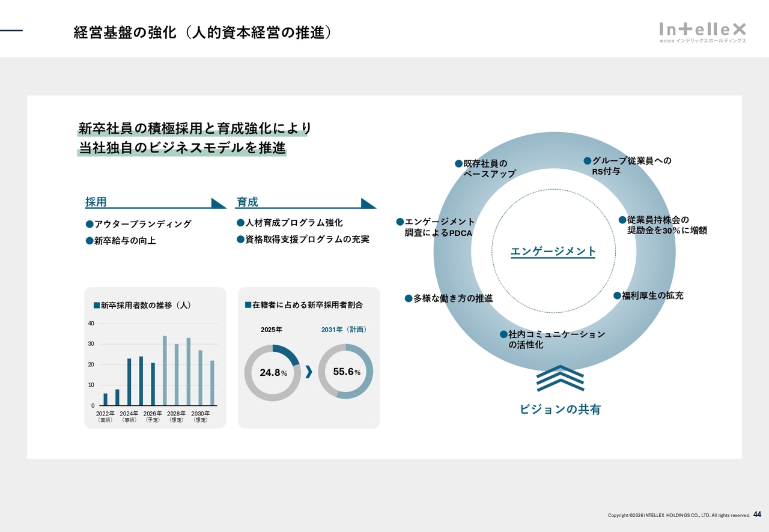Viewport: 769px width, 532px height.
Task: Click the triangle at the end of 育成 line
Action: click(x=368, y=204)
